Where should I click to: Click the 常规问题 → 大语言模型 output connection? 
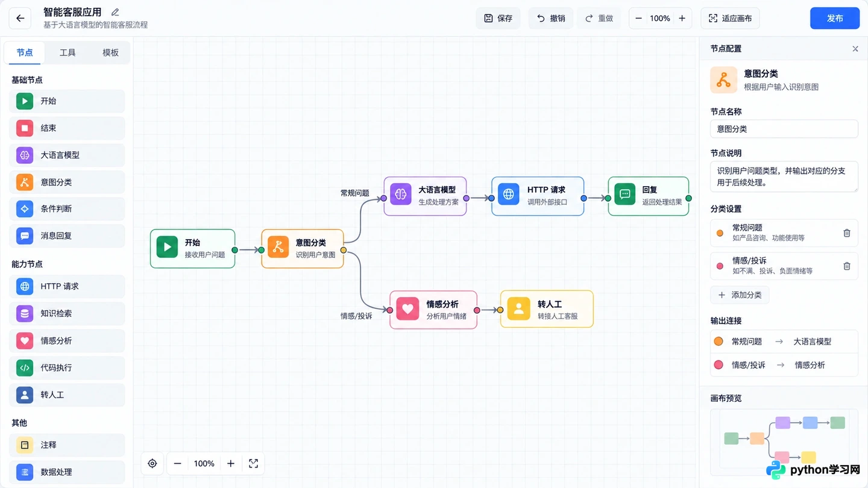point(784,342)
